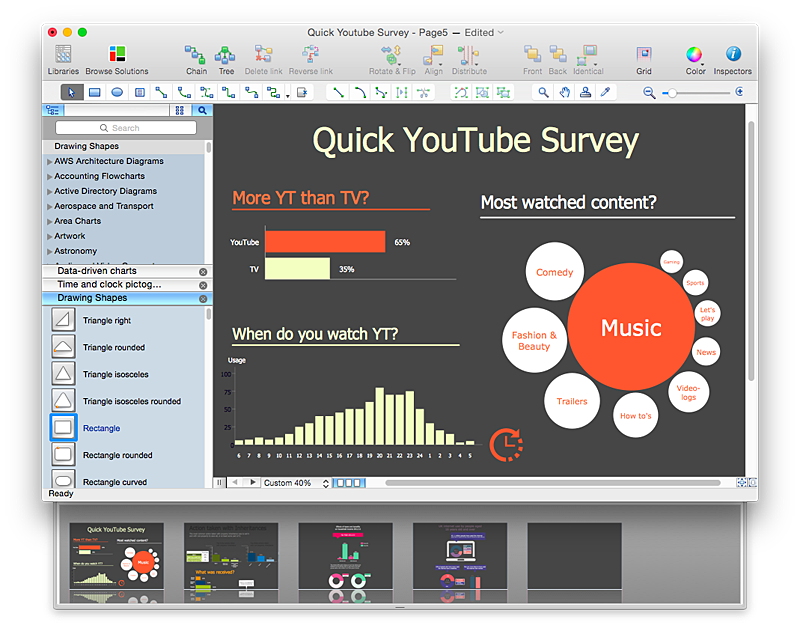Open the Quick YouTube Survey page thumbnail
Image resolution: width=800 pixels, height=625 pixels.
point(116,556)
